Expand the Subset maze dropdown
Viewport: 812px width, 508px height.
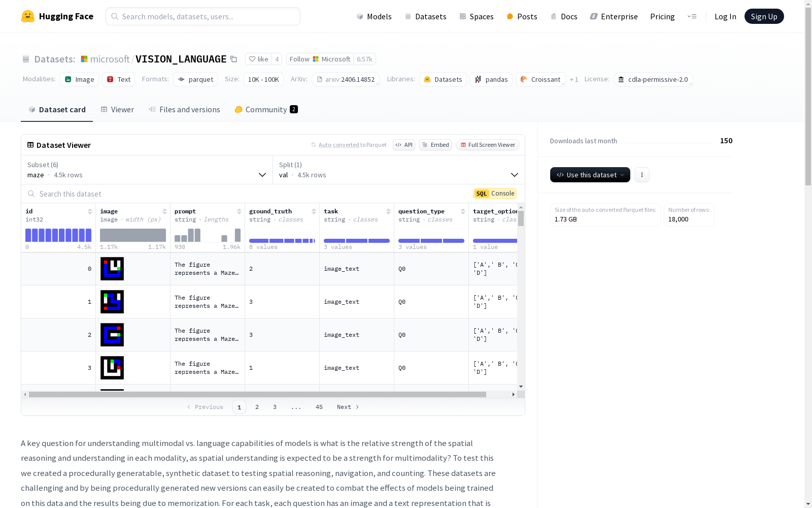click(x=147, y=170)
